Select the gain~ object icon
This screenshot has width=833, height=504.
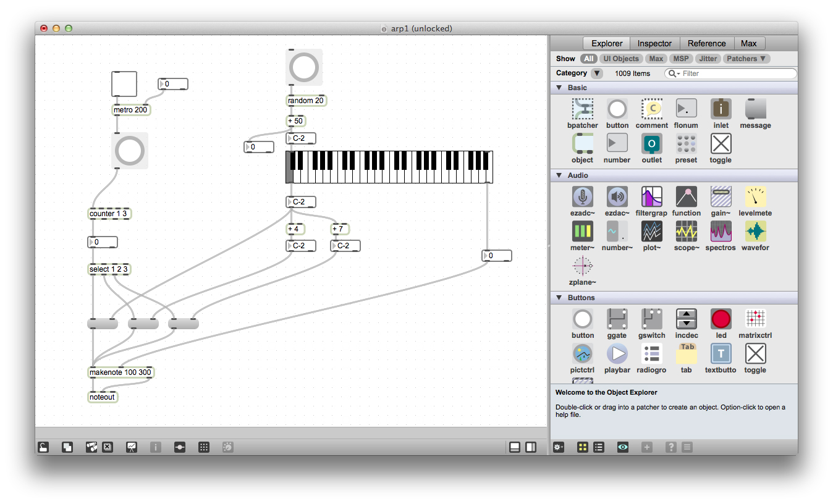click(x=721, y=197)
